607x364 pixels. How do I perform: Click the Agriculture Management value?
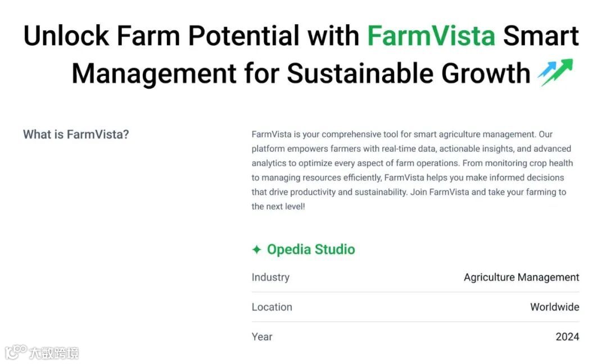521,277
